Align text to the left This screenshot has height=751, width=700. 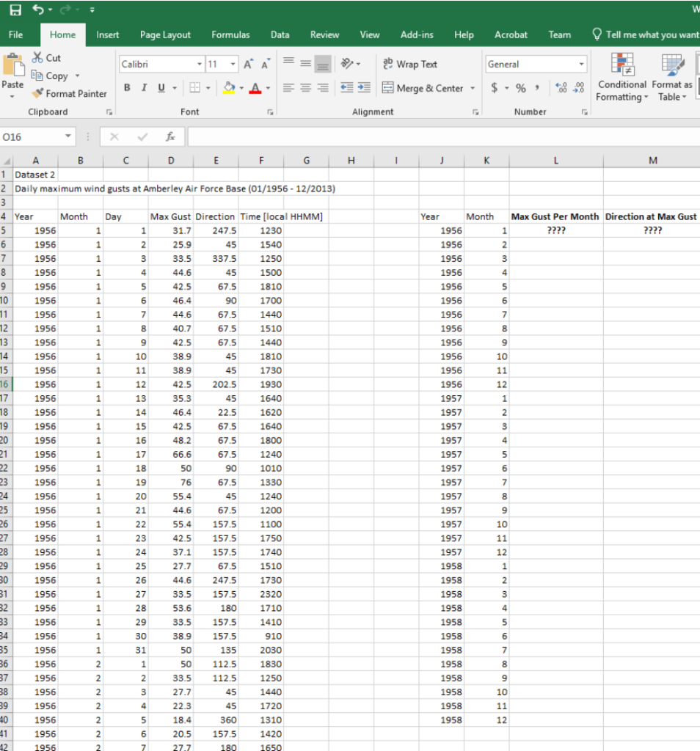click(288, 88)
